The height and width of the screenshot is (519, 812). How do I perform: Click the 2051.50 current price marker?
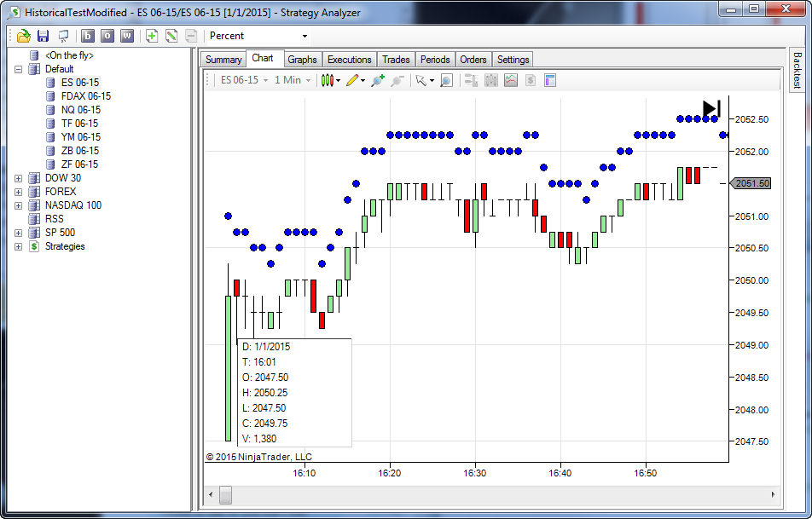tap(750, 183)
